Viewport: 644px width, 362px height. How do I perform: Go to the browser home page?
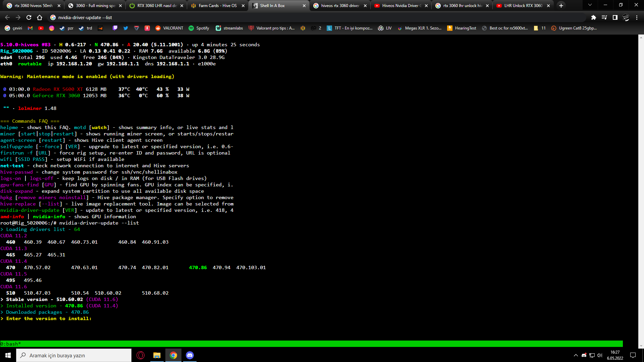click(40, 17)
